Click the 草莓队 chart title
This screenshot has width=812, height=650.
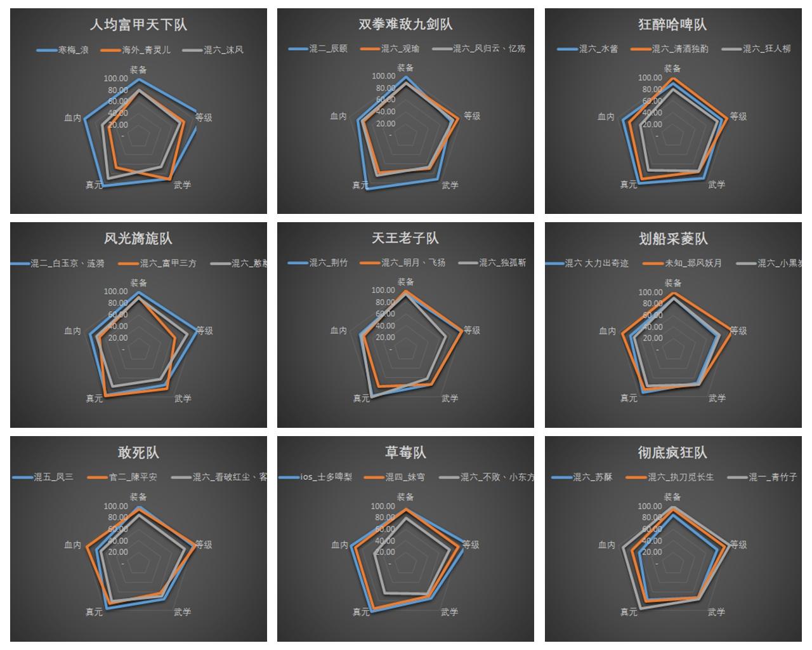405,453
